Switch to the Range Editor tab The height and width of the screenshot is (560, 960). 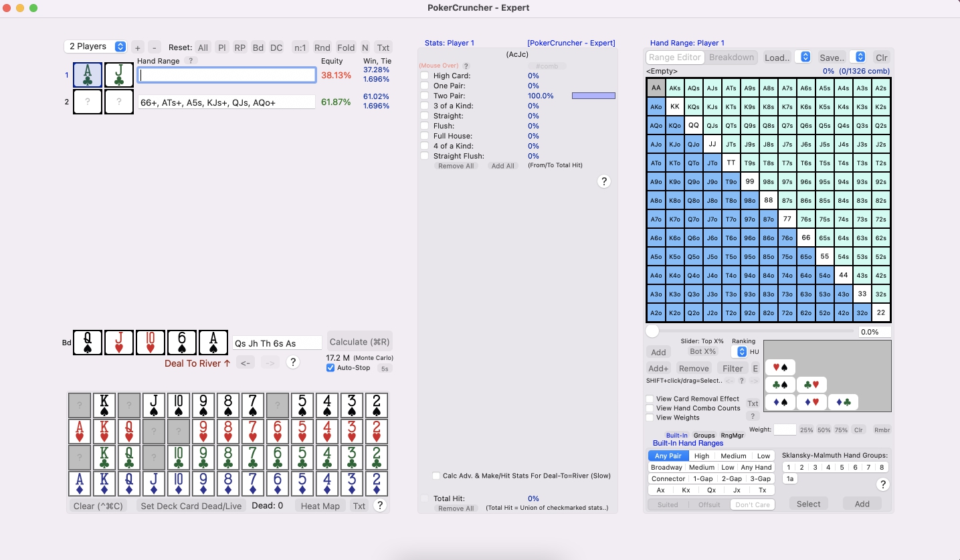(675, 58)
